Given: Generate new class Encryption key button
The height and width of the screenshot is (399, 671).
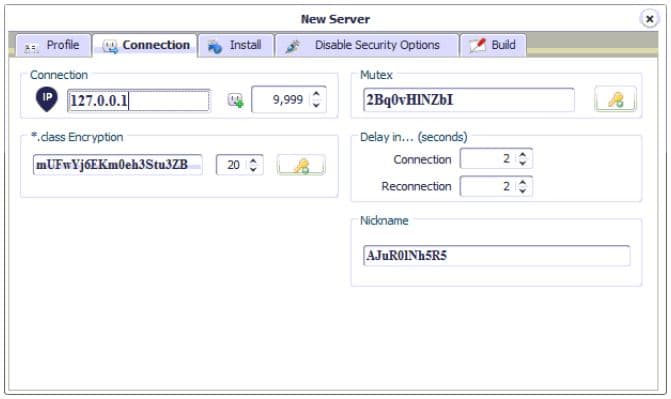Looking at the screenshot, I should [301, 165].
